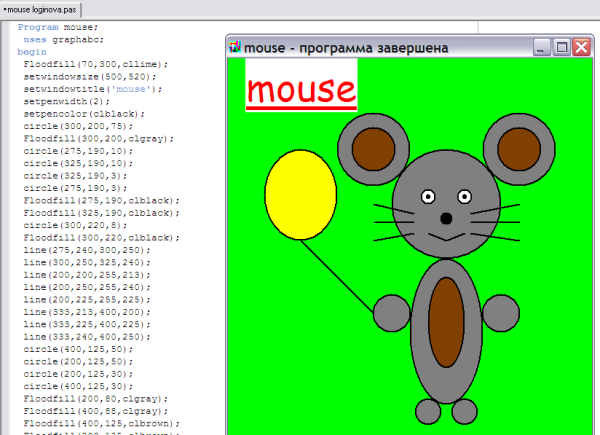Close the mouse graphics window

tap(581, 47)
